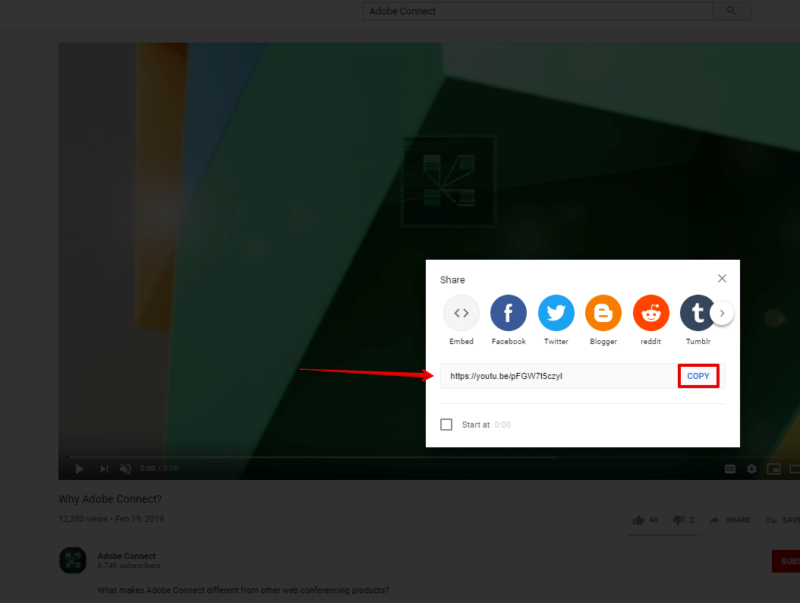
Task: Click the Share dialog heading
Action: 453,280
